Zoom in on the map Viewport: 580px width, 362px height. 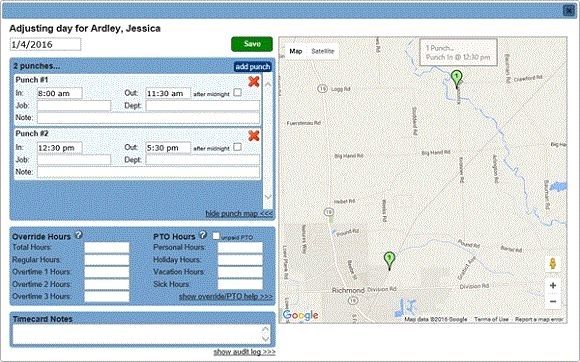point(553,285)
